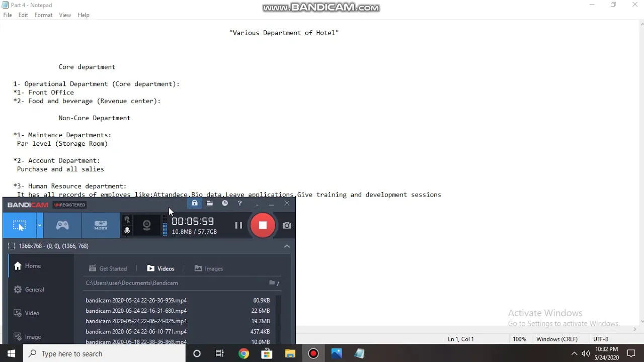Image resolution: width=644 pixels, height=362 pixels.
Task: Click the 1366x768 recording area selector
Action: (48, 246)
